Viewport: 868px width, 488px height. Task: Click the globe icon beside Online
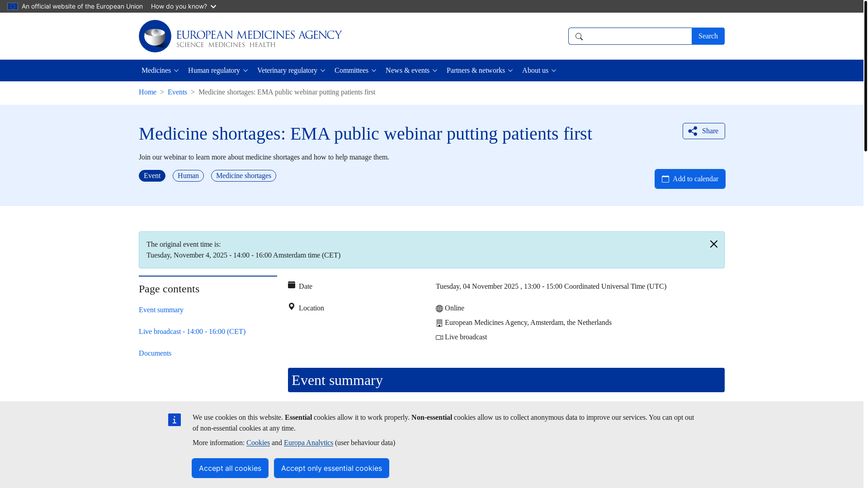click(x=439, y=309)
